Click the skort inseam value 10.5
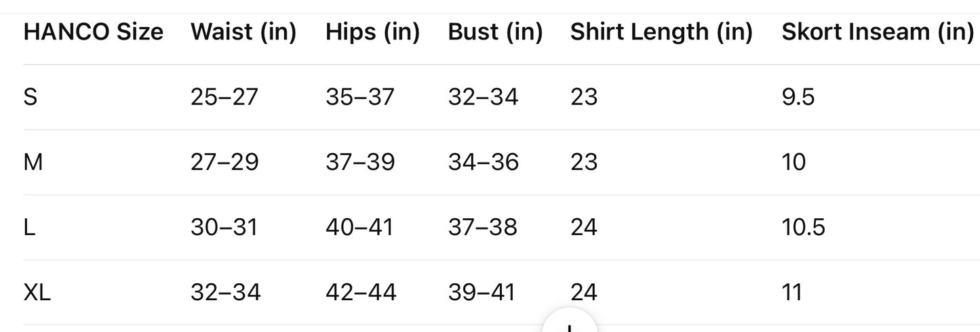Image resolution: width=980 pixels, height=332 pixels. pos(804,227)
